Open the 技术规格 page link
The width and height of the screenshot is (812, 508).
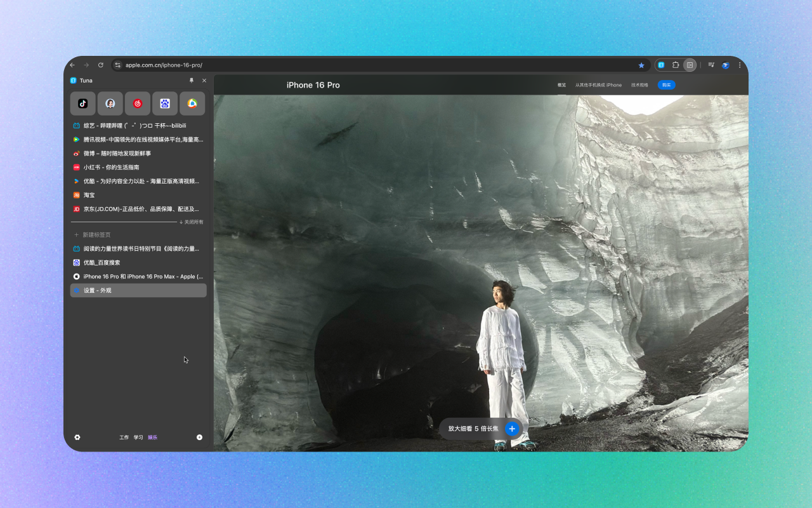tap(639, 85)
